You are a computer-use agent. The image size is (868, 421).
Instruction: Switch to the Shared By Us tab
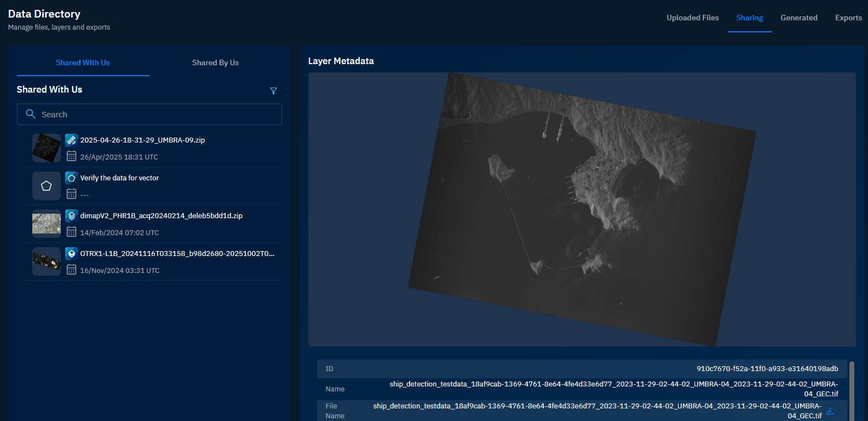coord(215,62)
